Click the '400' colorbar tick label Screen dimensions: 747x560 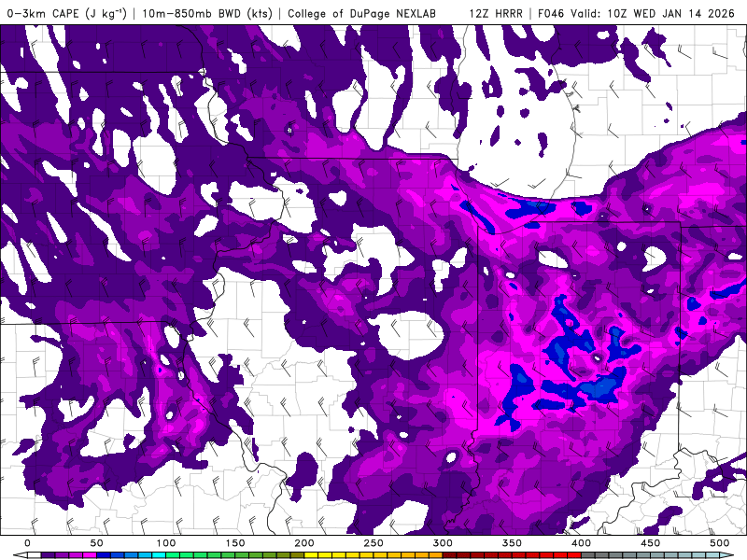581,543
